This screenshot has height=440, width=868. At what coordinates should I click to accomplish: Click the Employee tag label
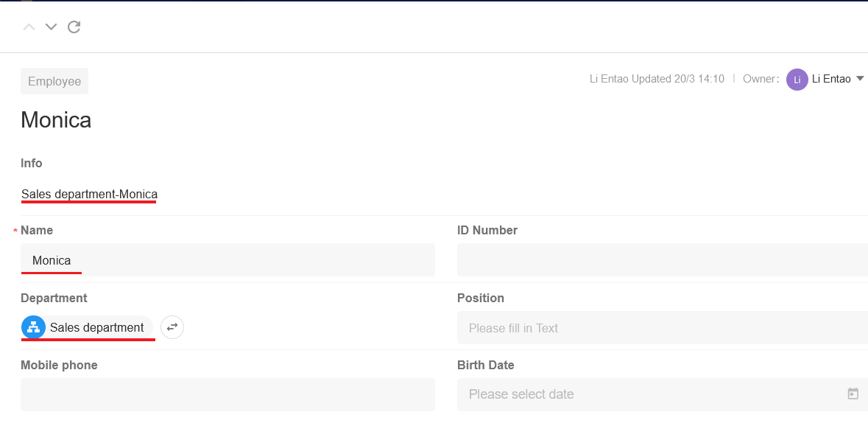click(54, 81)
